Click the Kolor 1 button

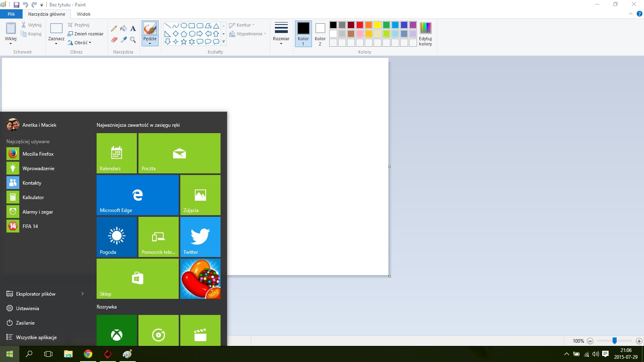tap(303, 33)
